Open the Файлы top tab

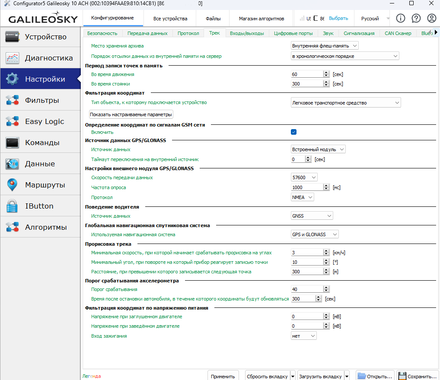213,19
